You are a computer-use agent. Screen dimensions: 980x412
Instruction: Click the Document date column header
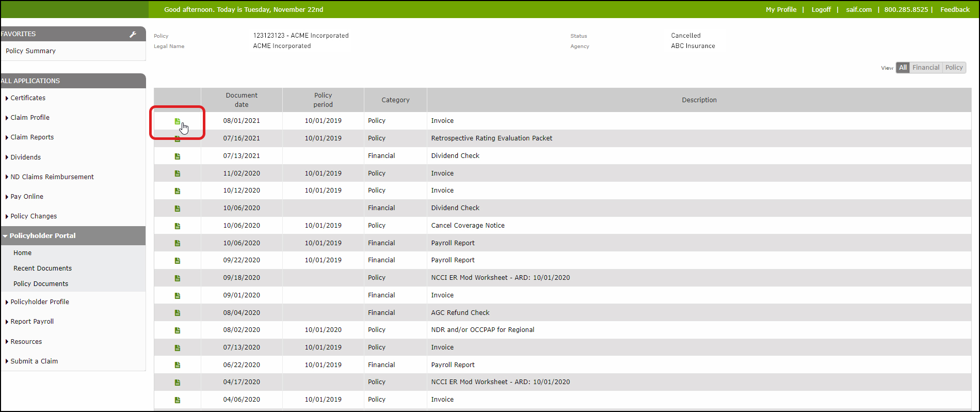(242, 100)
